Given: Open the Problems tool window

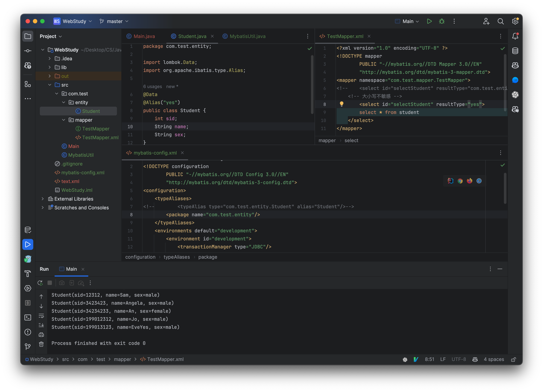Looking at the screenshot, I should coord(28,332).
